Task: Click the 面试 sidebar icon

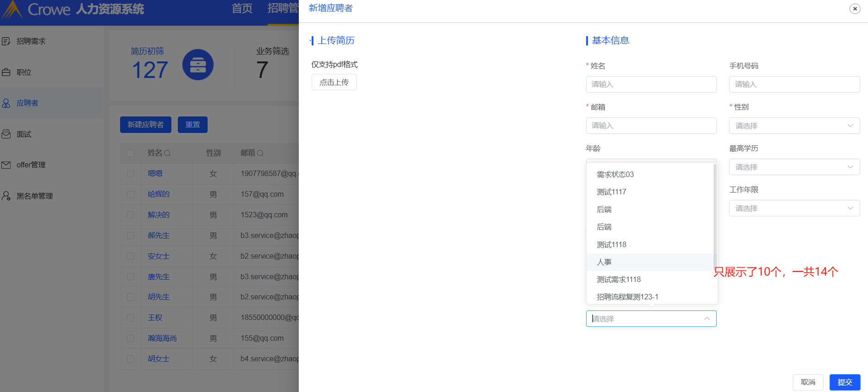Action: [6, 134]
